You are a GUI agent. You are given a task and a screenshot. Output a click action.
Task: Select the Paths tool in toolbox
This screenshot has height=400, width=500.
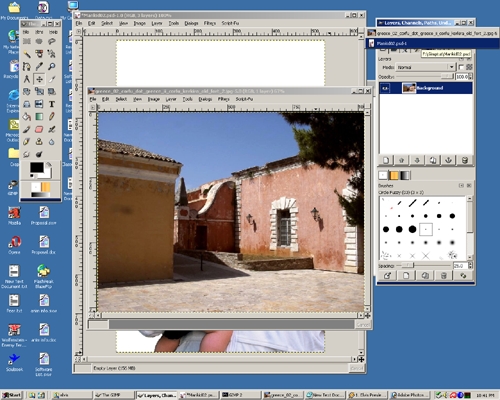click(27, 66)
